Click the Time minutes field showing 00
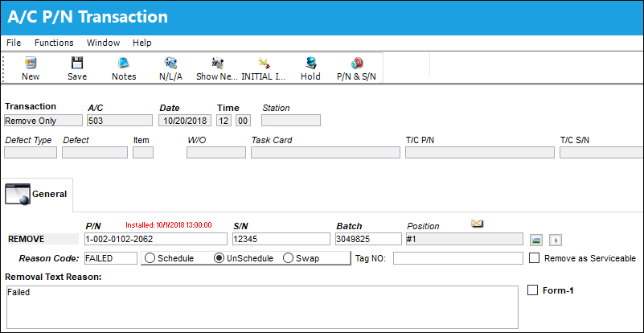 coord(243,121)
